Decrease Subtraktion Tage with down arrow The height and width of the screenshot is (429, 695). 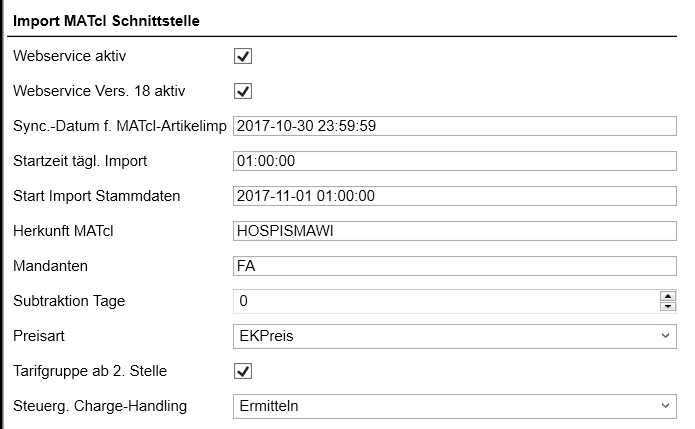pos(667,306)
